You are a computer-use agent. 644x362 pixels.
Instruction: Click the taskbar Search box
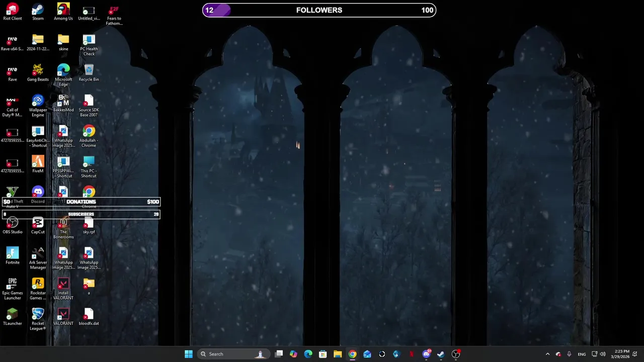point(233,354)
